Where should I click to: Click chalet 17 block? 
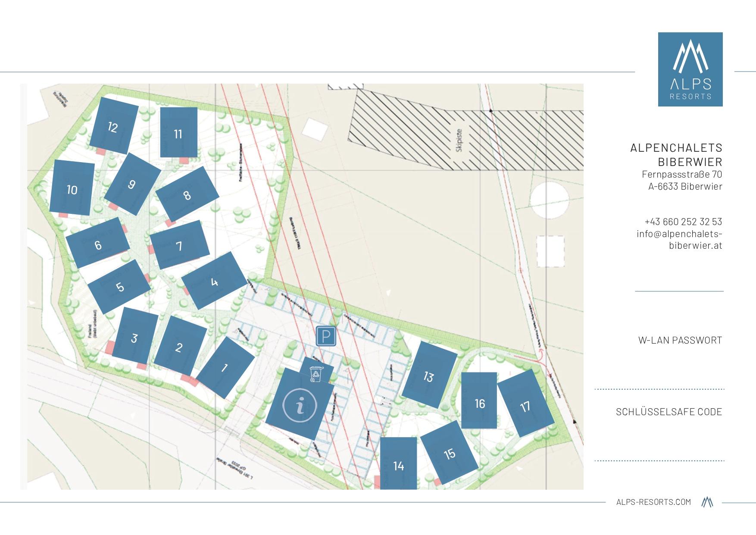pos(525,405)
